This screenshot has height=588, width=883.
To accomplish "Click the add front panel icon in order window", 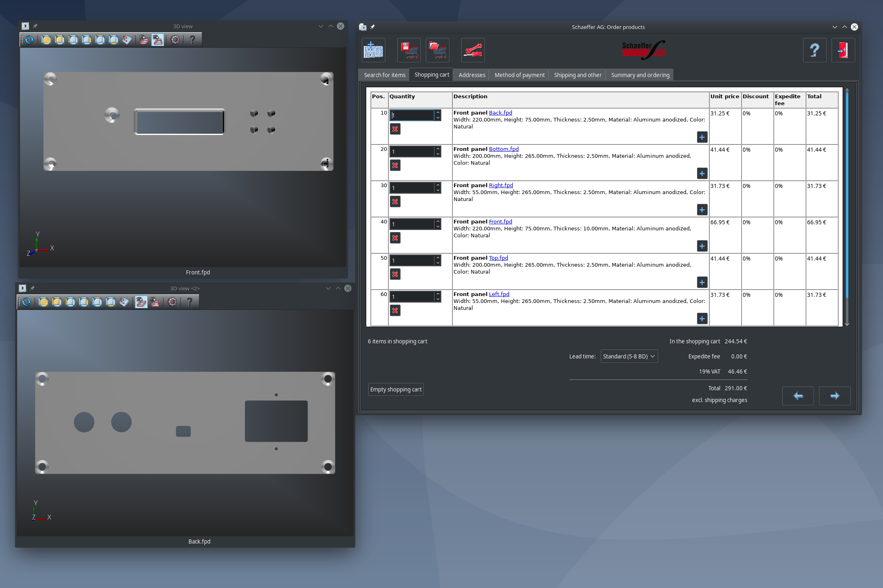I will tap(374, 50).
